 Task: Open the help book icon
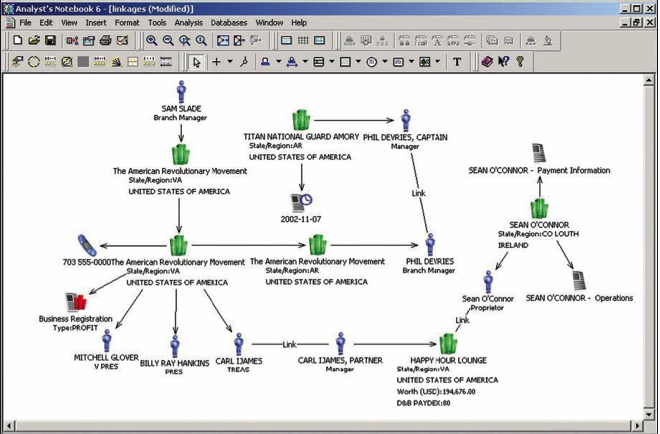487,62
